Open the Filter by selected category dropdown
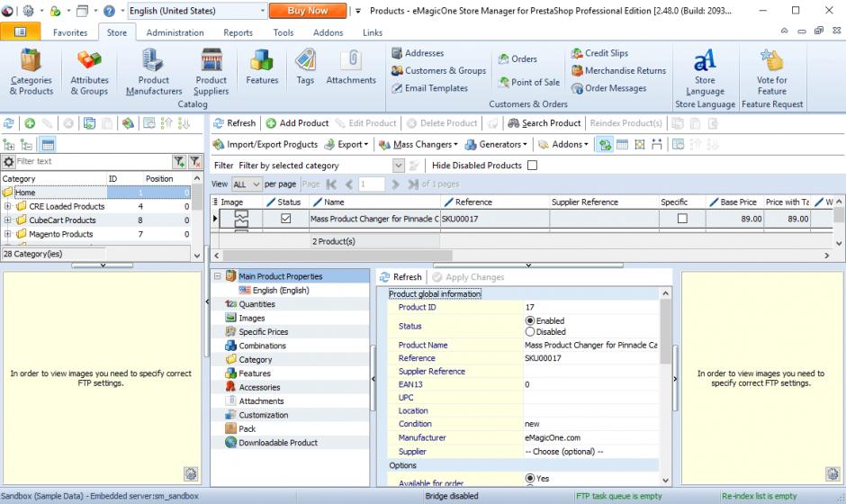 398,165
